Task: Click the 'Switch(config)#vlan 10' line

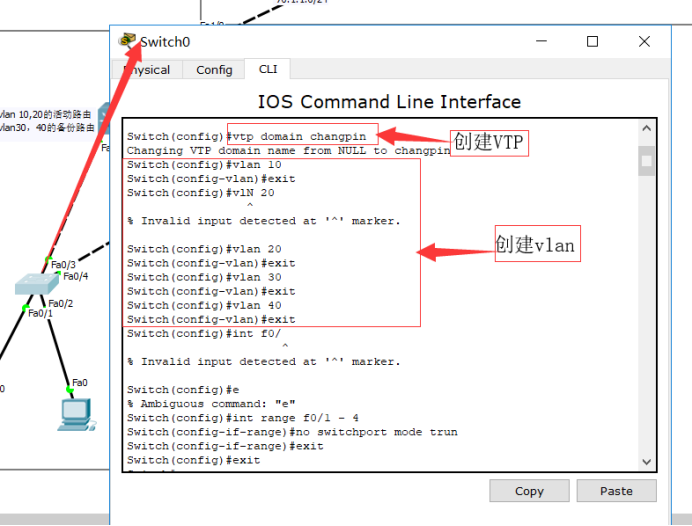Action: [204, 165]
